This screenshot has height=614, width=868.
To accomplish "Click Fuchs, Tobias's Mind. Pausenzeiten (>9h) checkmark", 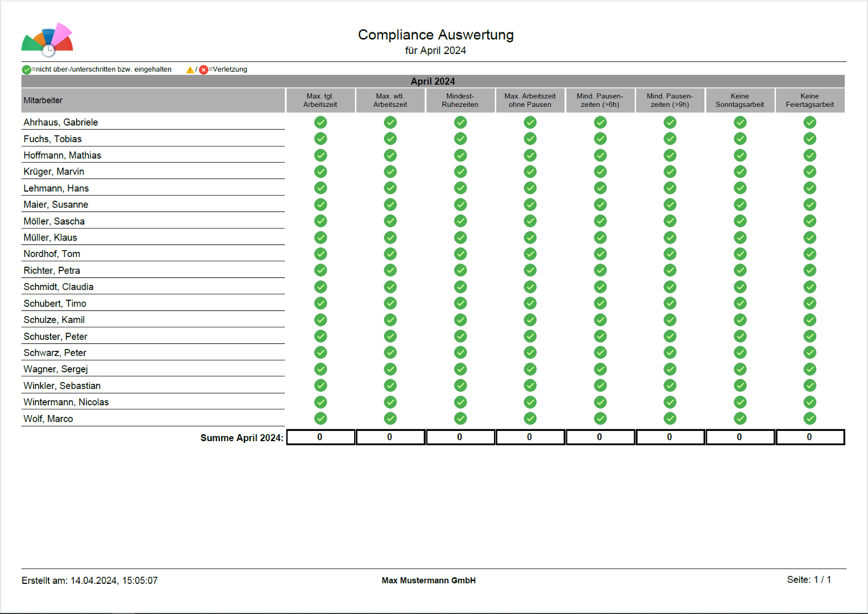I will click(x=670, y=139).
